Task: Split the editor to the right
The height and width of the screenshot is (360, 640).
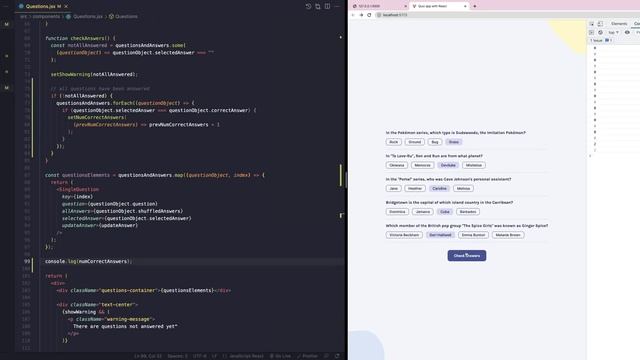Action: (327, 7)
